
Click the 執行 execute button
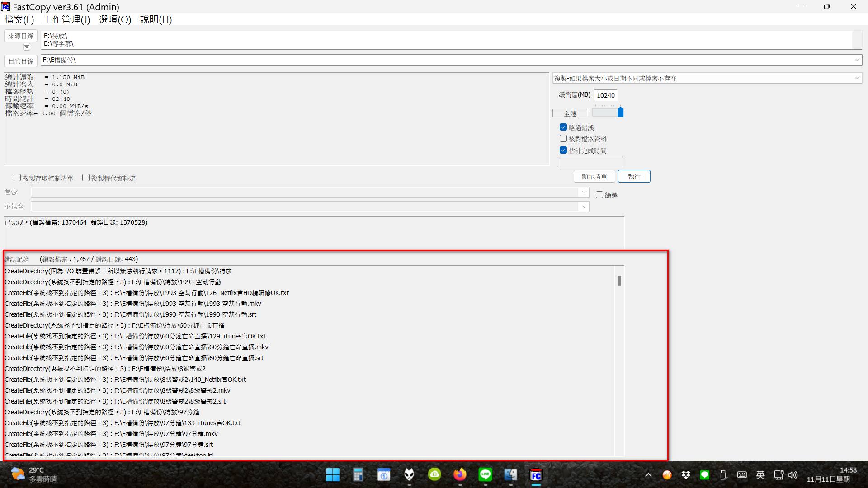tap(634, 176)
